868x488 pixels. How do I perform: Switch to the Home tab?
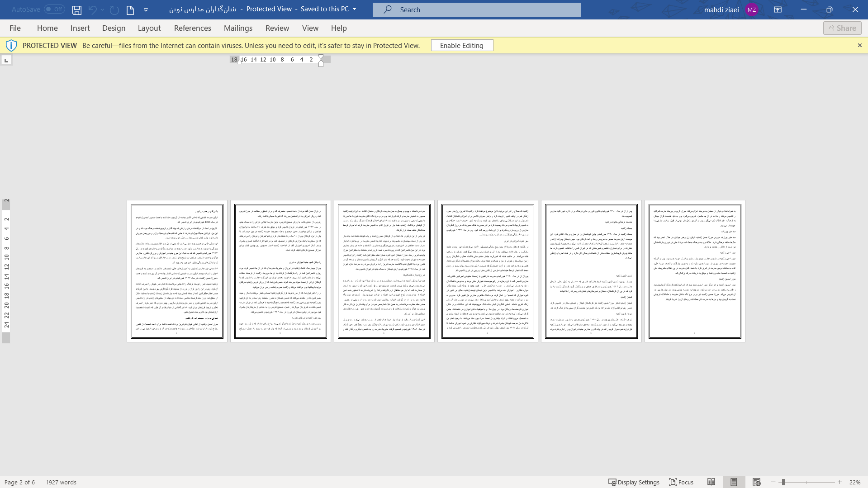point(47,28)
